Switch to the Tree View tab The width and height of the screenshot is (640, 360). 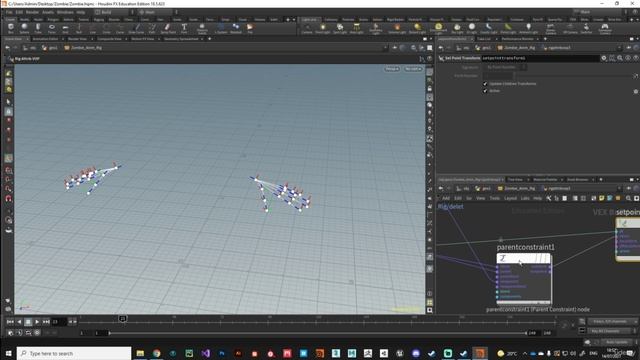pos(515,179)
